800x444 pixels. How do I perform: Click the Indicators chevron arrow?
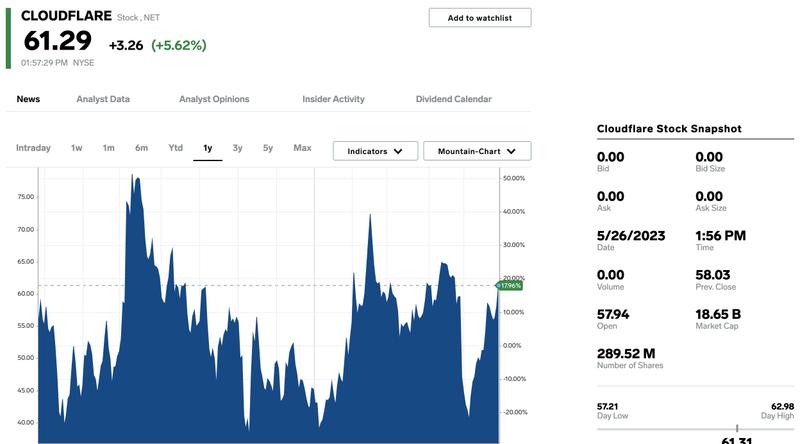tap(398, 152)
